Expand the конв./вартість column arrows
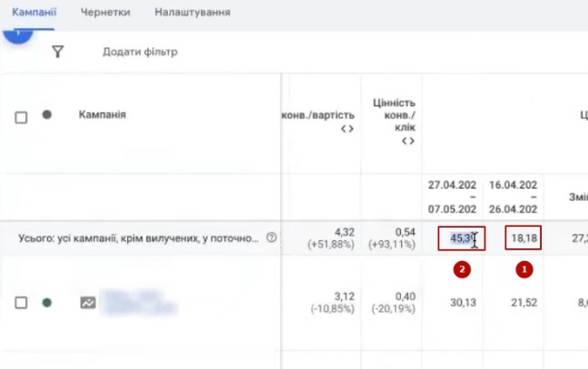 tap(347, 129)
